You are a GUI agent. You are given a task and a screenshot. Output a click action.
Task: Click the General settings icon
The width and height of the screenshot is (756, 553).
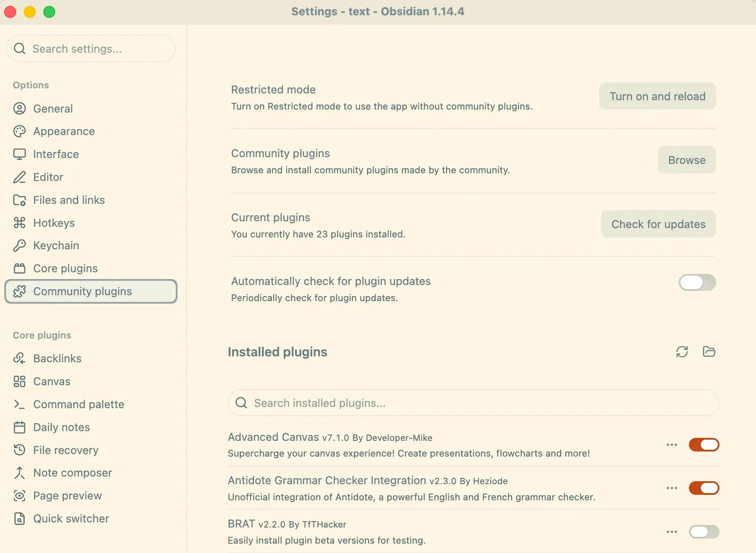click(20, 109)
